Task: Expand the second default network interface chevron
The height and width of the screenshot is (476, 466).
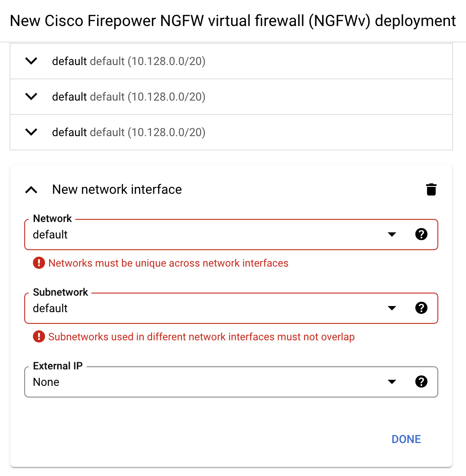Action: [x=31, y=97]
